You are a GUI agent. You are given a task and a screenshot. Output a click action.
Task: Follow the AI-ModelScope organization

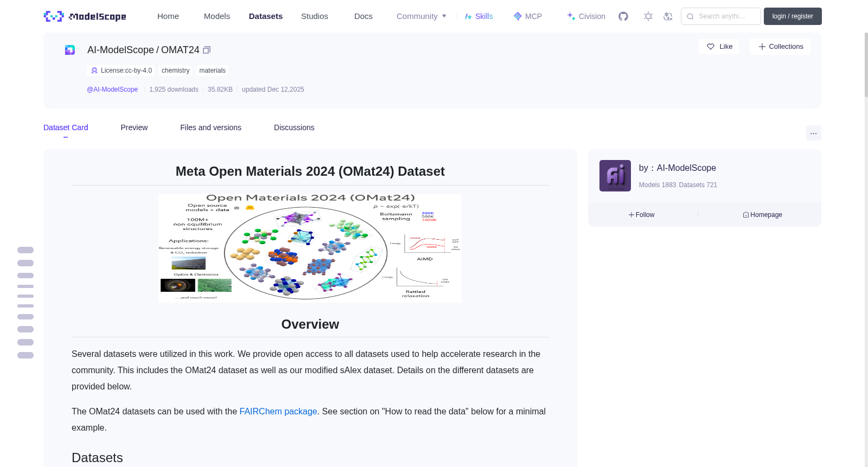point(642,215)
